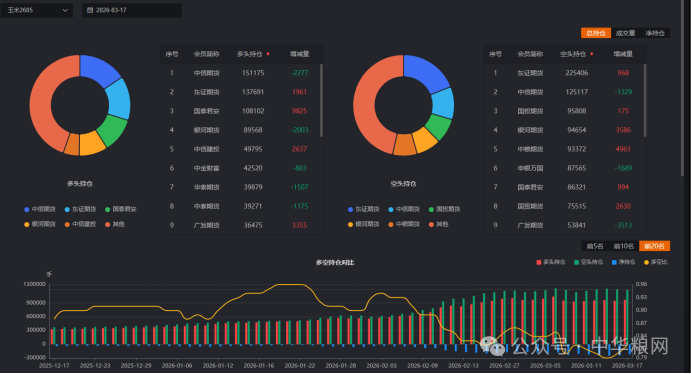Hide the 空头持仓 series in bar chart legend
Screen dimensions: 691x374
588,262
